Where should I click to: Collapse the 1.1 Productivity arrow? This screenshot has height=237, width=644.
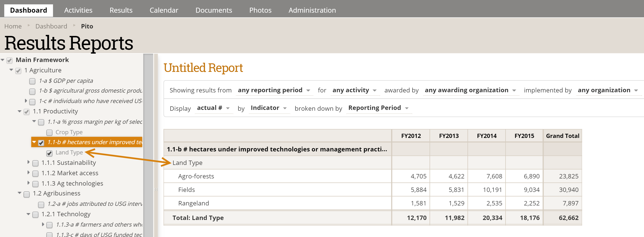pyautogui.click(x=20, y=111)
